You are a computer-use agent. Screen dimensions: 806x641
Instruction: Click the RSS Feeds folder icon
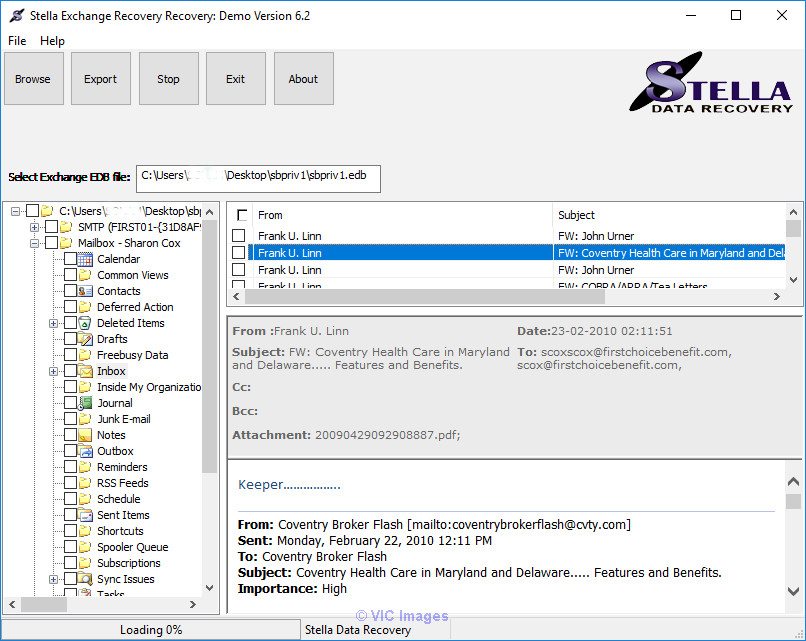point(85,483)
